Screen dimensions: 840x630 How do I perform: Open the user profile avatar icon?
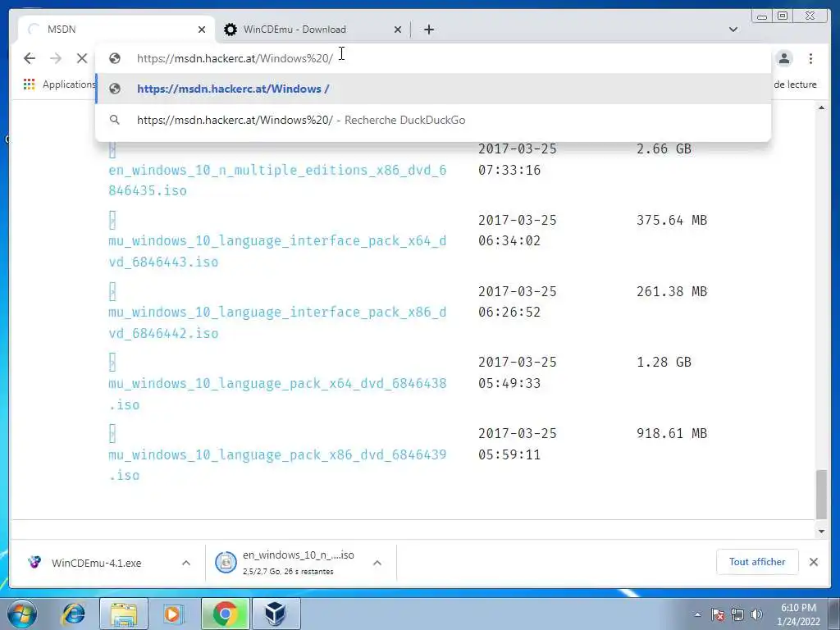(784, 58)
